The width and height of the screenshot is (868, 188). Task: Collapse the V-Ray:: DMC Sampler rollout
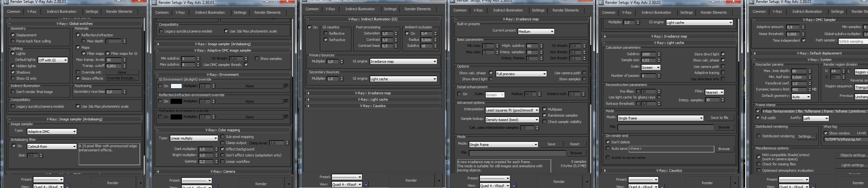pos(754,20)
